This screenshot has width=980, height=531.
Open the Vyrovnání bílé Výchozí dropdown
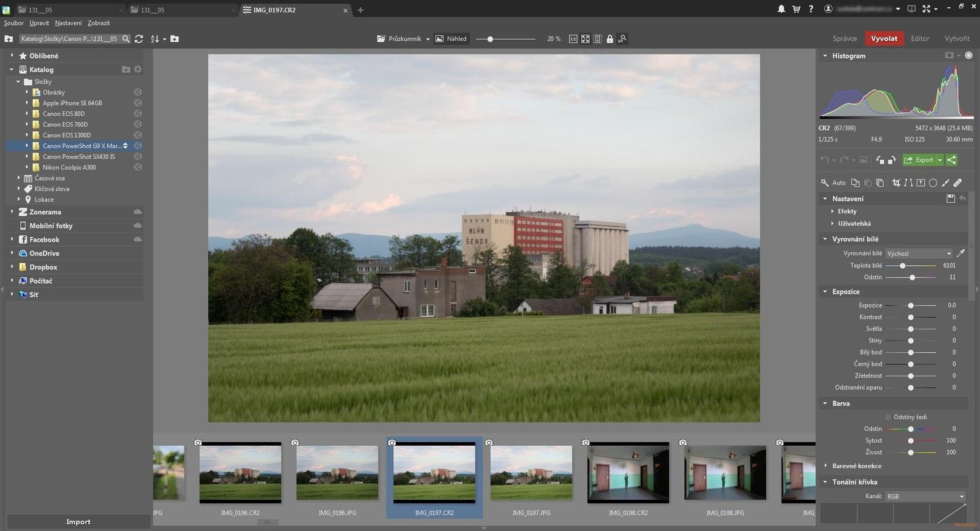pyautogui.click(x=919, y=254)
